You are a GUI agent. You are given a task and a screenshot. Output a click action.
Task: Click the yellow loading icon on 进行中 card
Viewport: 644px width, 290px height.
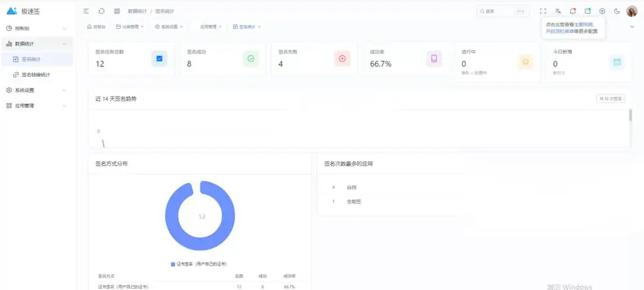pyautogui.click(x=526, y=62)
